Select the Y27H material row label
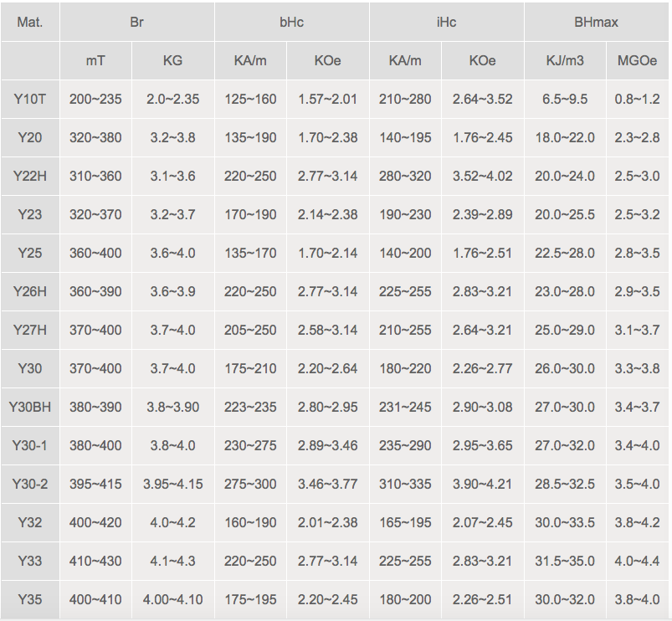The width and height of the screenshot is (672, 621). pyautogui.click(x=29, y=331)
